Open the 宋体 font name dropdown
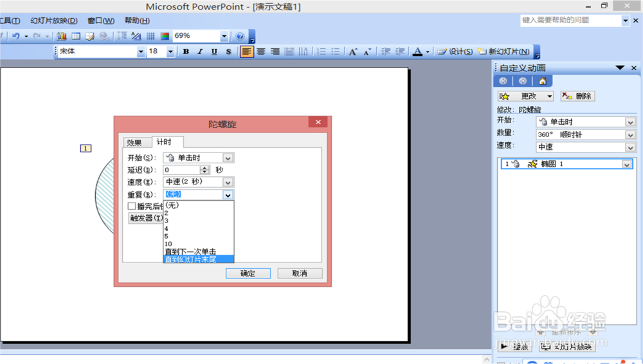Viewport: 643px width, 364px height. click(x=141, y=51)
